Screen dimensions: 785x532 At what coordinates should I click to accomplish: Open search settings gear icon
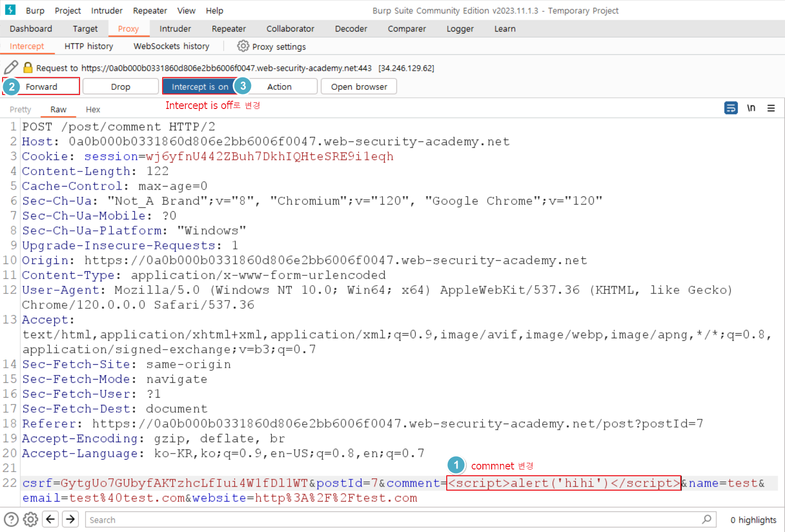pyautogui.click(x=30, y=519)
